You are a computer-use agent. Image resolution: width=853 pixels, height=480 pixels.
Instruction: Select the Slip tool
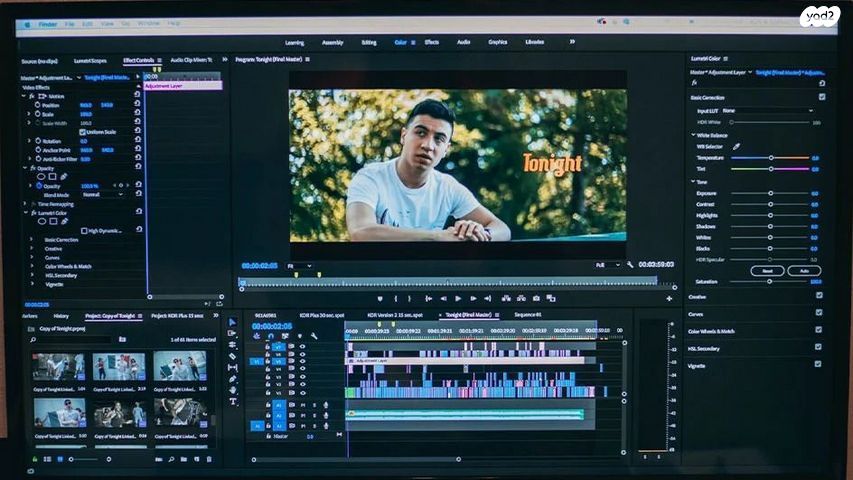click(x=232, y=367)
